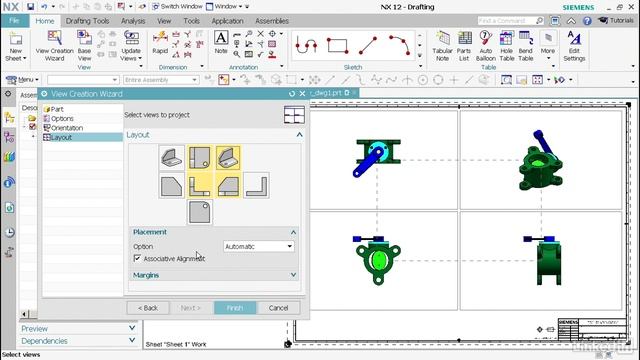640x360 pixels.
Task: Choose the Line sketch tool
Action: pyautogui.click(x=368, y=45)
